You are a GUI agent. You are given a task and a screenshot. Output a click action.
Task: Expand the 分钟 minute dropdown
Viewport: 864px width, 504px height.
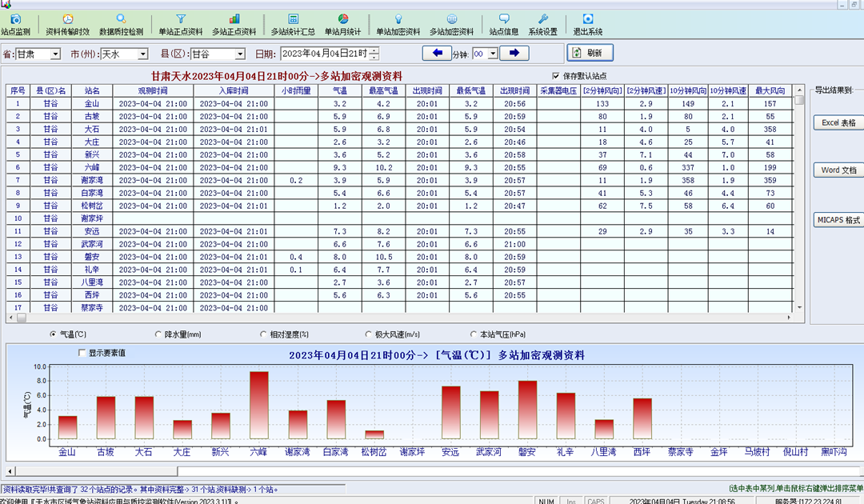[x=493, y=54]
